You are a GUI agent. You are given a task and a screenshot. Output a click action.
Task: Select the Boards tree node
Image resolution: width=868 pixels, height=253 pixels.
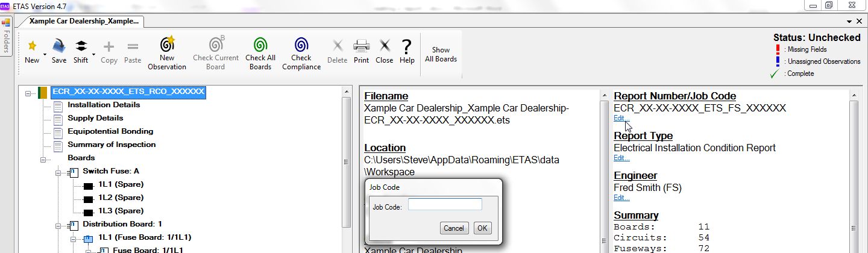pos(81,158)
